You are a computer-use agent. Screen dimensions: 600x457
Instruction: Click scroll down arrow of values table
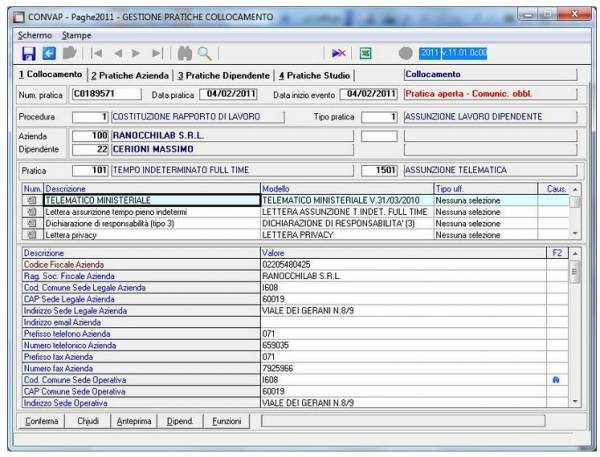coord(575,402)
